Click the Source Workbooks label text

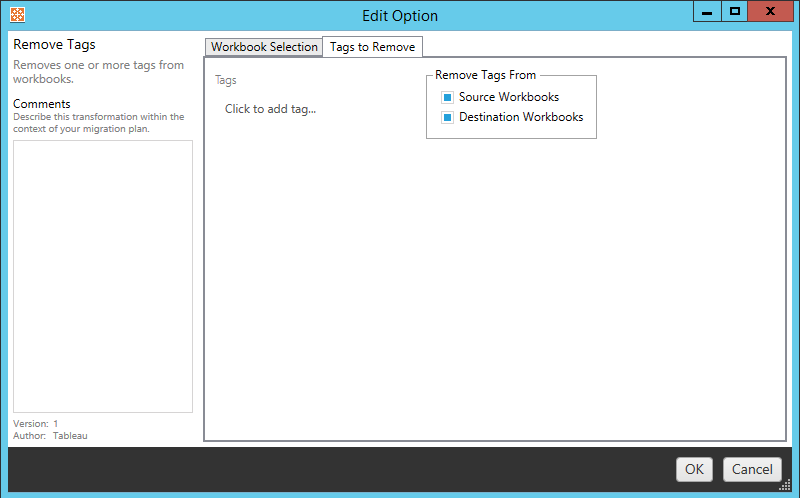(x=508, y=98)
